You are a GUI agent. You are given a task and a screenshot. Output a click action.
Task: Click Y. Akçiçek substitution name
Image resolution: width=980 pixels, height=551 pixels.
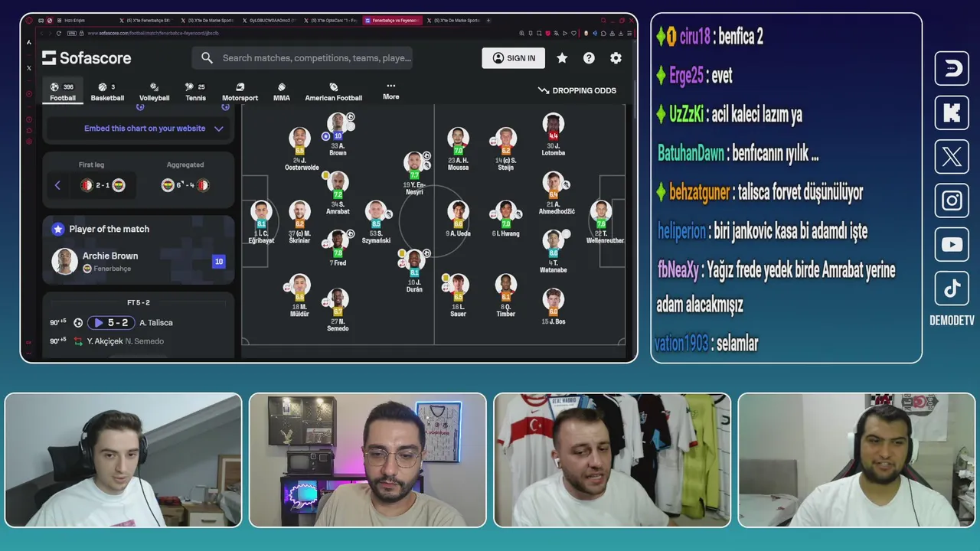[105, 341]
